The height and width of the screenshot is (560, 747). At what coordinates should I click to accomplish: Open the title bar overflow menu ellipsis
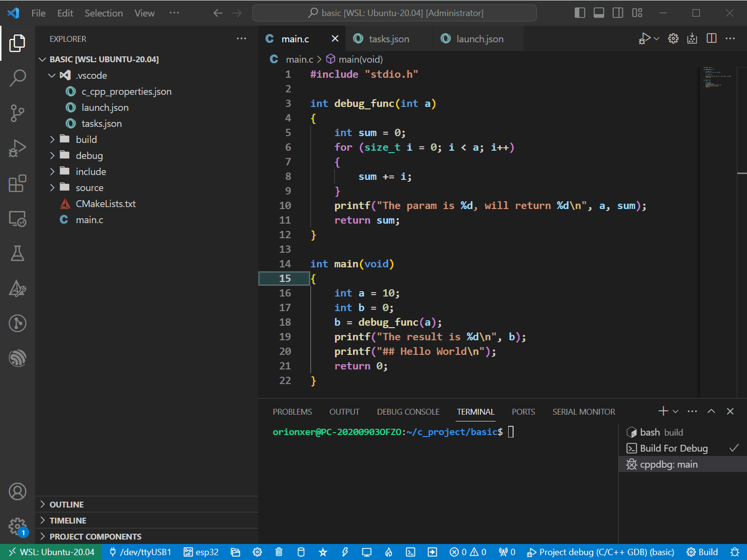point(174,13)
